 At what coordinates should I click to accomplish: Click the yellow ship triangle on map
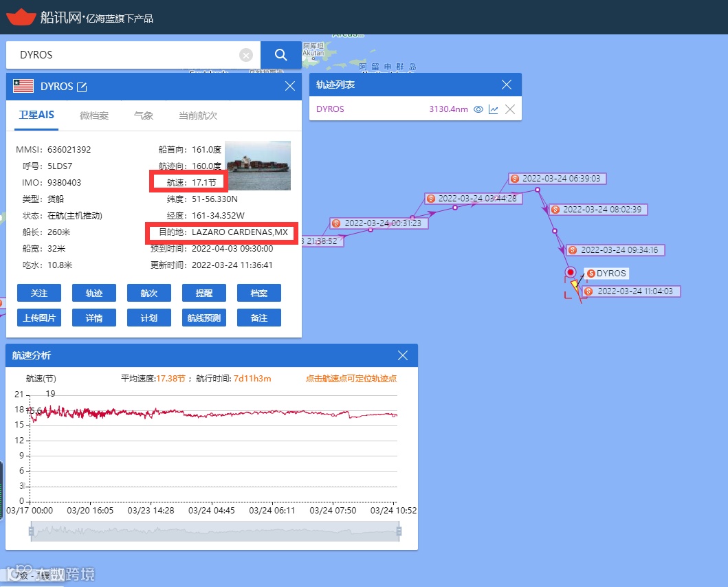pyautogui.click(x=575, y=285)
